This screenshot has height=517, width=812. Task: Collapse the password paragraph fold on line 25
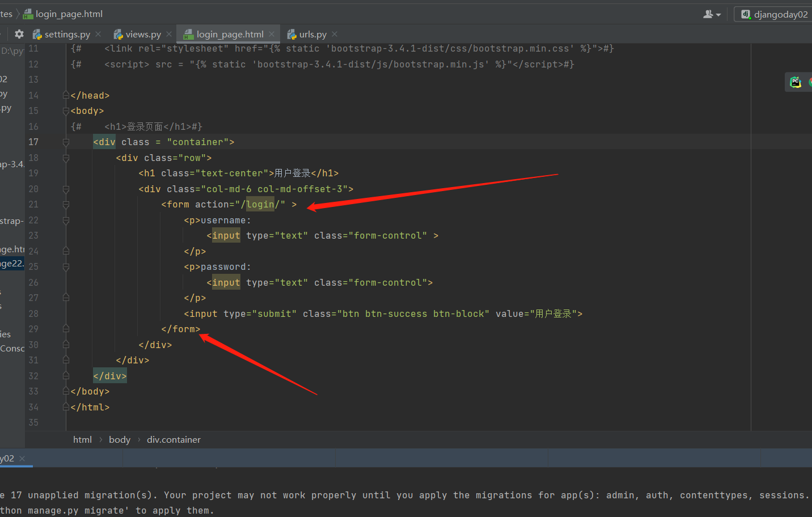[66, 267]
